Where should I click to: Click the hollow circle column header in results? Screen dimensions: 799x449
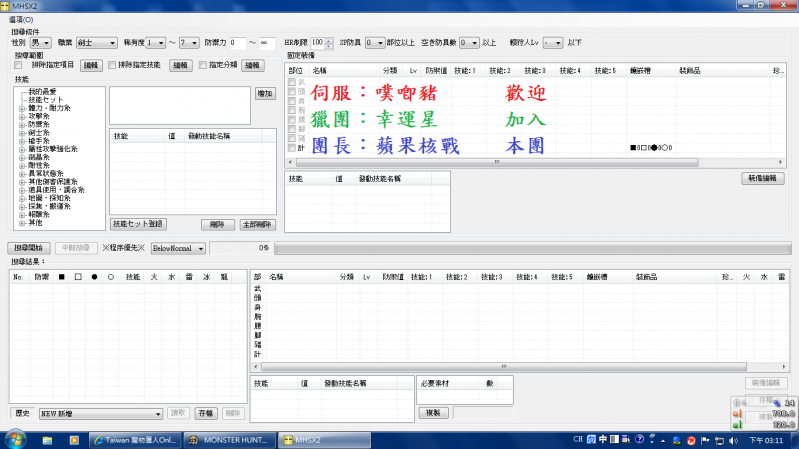click(111, 277)
